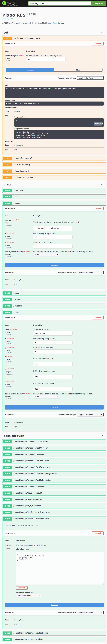Expand POST /passthrough/channel/getIndex
Screen dimensions: 107x644
coord(54,455)
